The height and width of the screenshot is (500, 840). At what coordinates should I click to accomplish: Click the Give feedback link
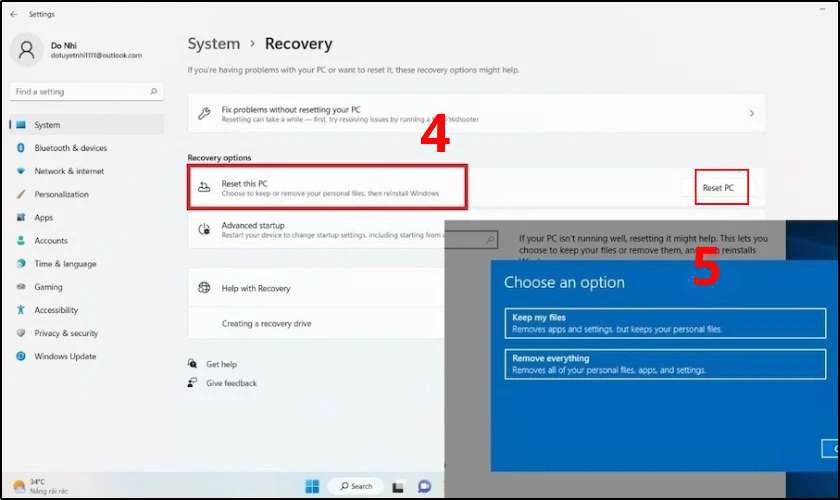pos(231,383)
